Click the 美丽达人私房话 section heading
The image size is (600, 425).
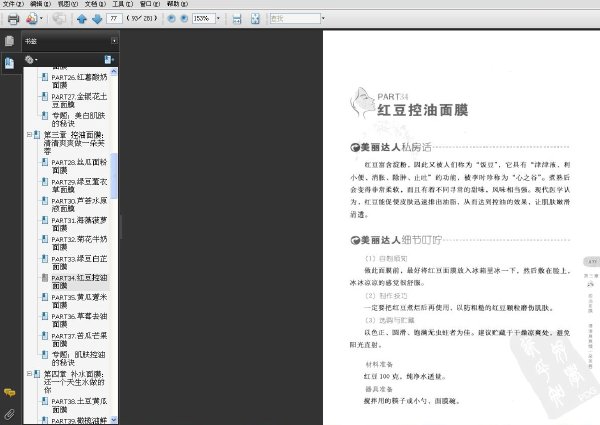point(391,147)
